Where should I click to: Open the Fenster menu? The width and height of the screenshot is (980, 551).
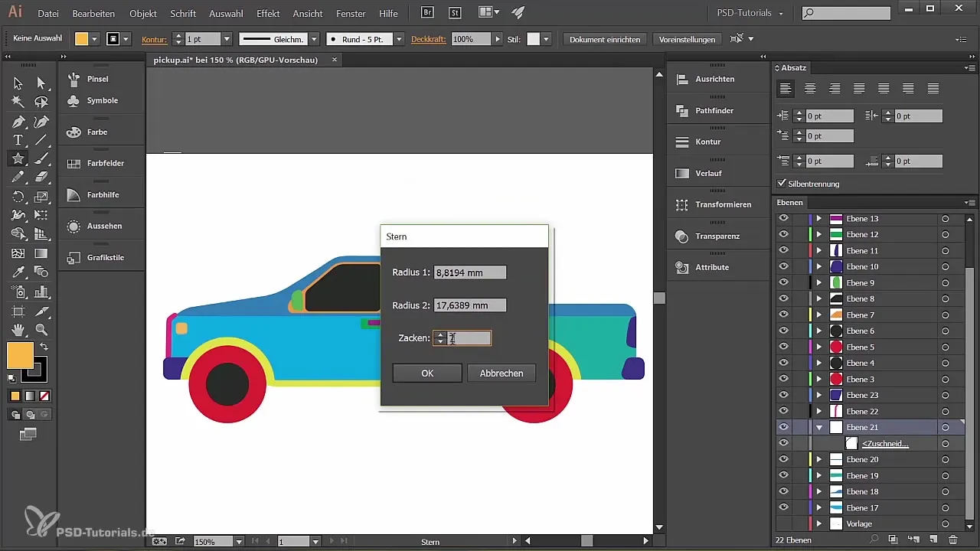pyautogui.click(x=351, y=14)
